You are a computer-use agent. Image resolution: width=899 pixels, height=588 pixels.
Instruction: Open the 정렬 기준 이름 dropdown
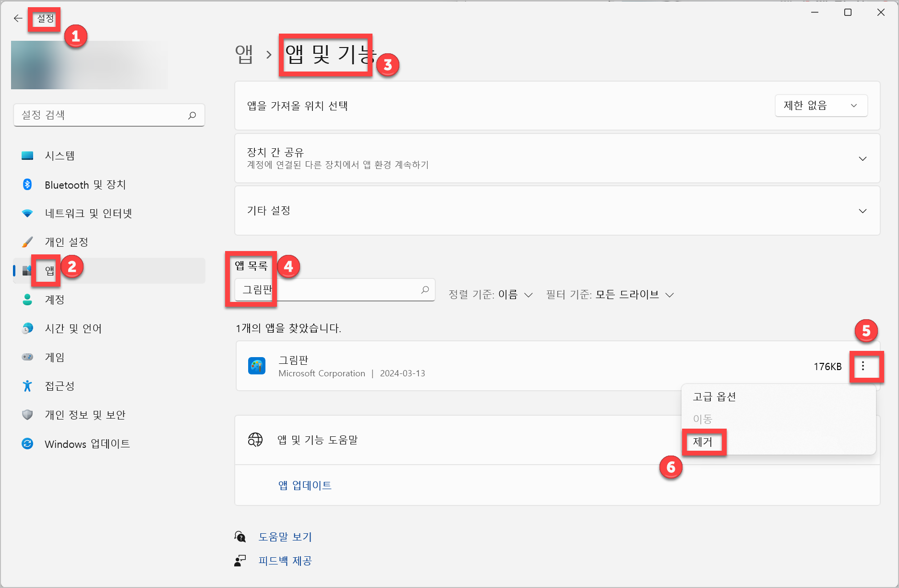point(491,295)
